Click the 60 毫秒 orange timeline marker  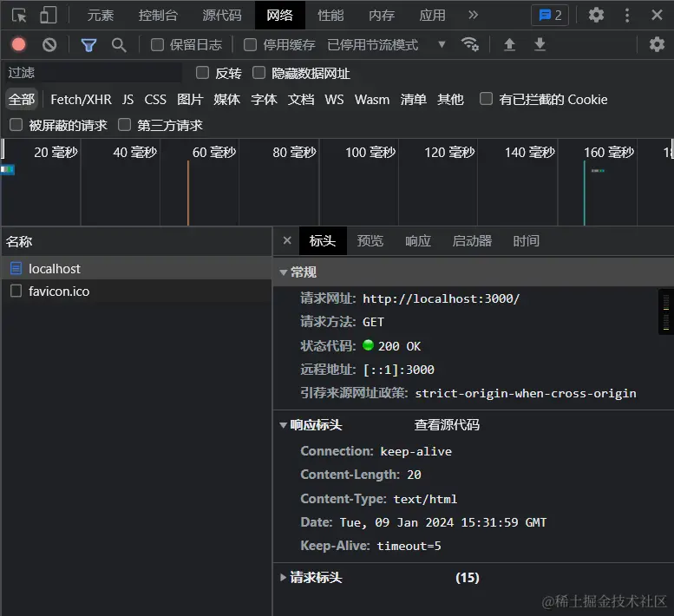point(188,193)
